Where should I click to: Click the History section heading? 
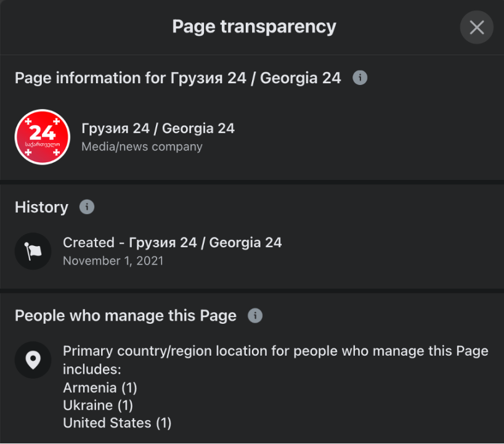pos(41,207)
